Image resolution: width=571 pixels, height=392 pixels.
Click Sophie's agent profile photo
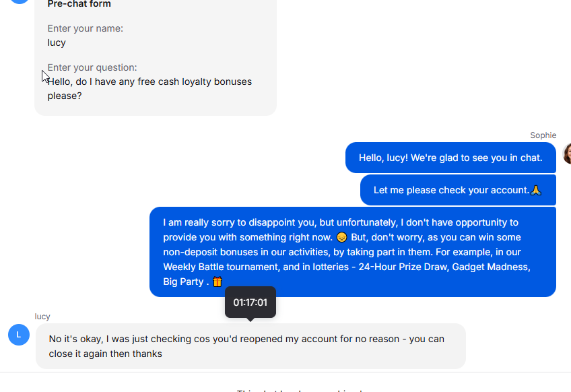567,154
